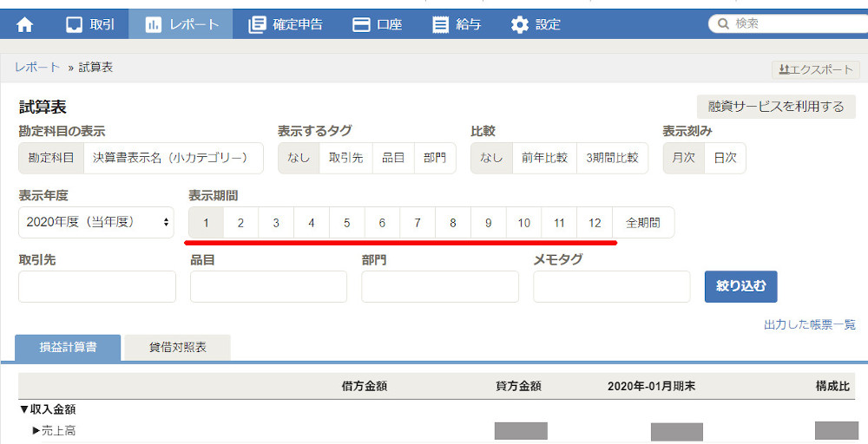Click the メモタグ filter input
Image resolution: width=868 pixels, height=444 pixels.
point(612,286)
